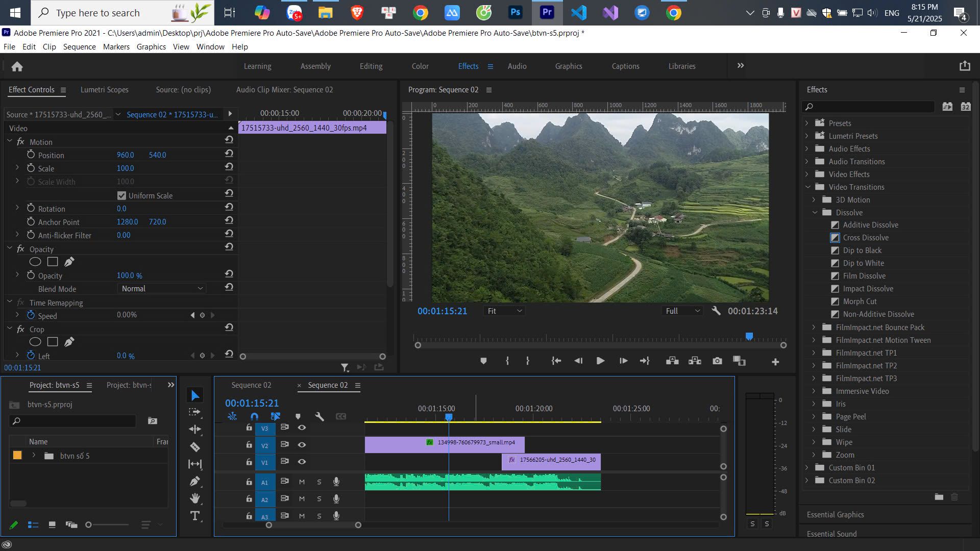Toggle the Uniform Scale checkbox

pos(121,195)
